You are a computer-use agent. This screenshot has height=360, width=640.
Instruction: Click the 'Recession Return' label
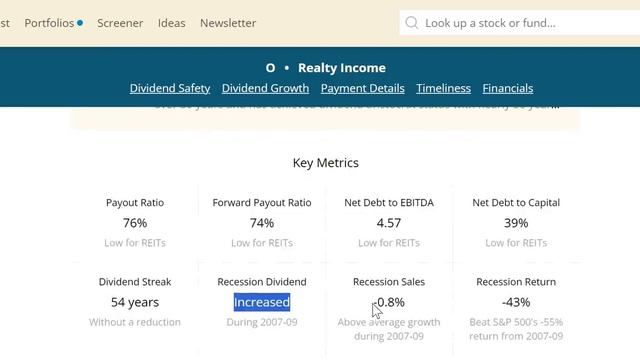(x=516, y=282)
